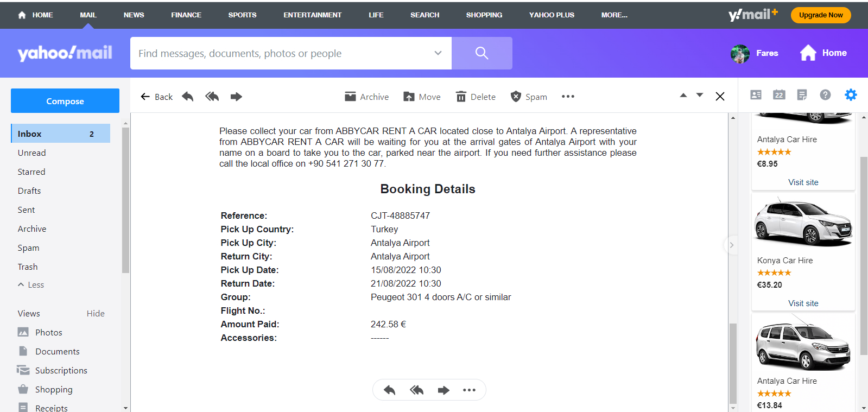868x412 pixels.
Task: Select the SPORTS top navigation item
Action: point(242,15)
